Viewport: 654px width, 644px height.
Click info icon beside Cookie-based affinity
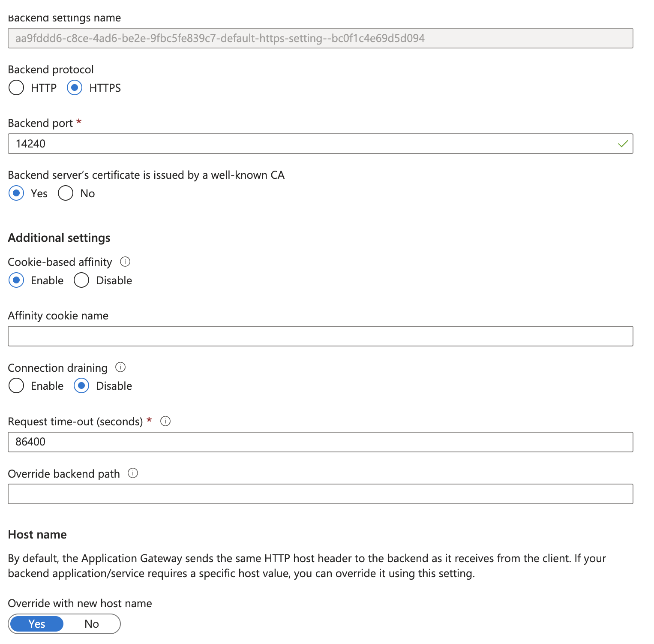point(125,262)
